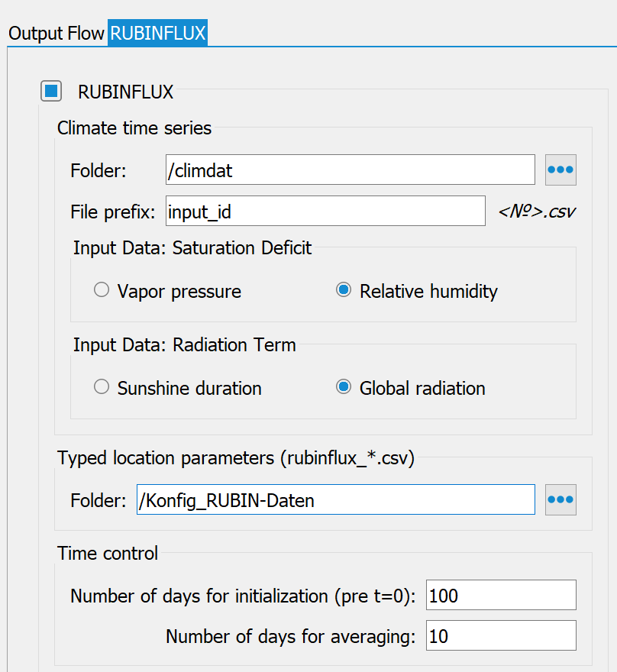Focus the File prefix field containing input_id
This screenshot has height=672, width=617.
point(325,211)
